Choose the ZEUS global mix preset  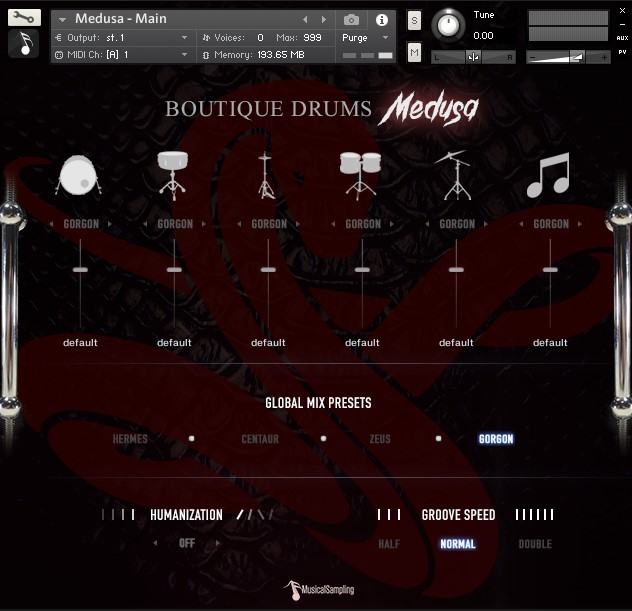tap(380, 439)
